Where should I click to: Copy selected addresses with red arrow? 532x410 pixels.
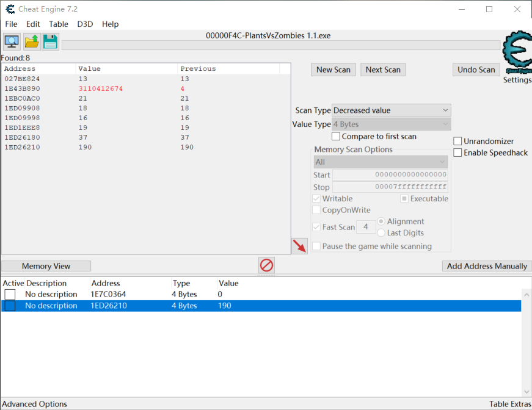299,246
